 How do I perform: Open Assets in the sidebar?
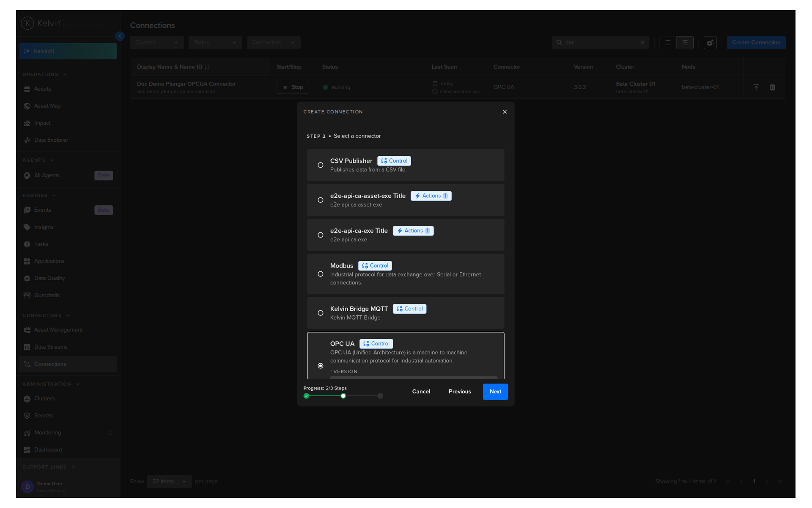pyautogui.click(x=68, y=89)
